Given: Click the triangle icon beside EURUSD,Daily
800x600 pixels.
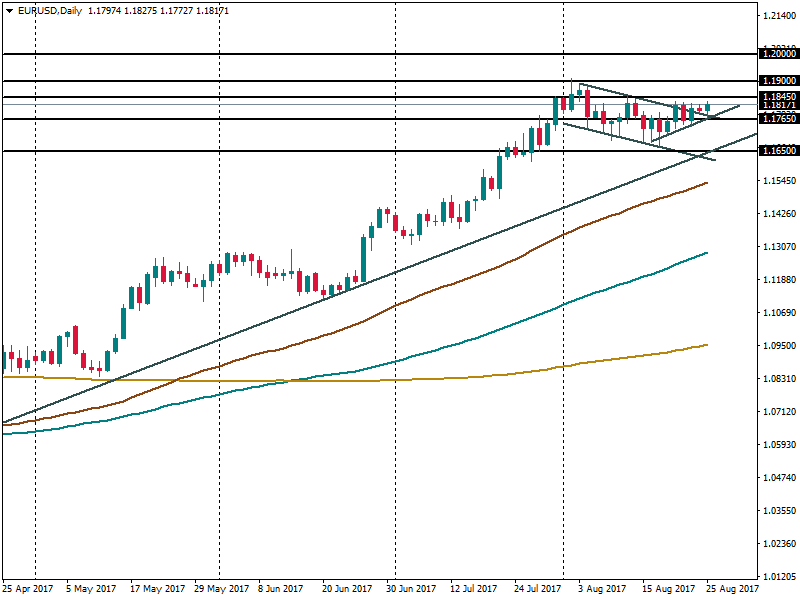Looking at the screenshot, I should (9, 10).
